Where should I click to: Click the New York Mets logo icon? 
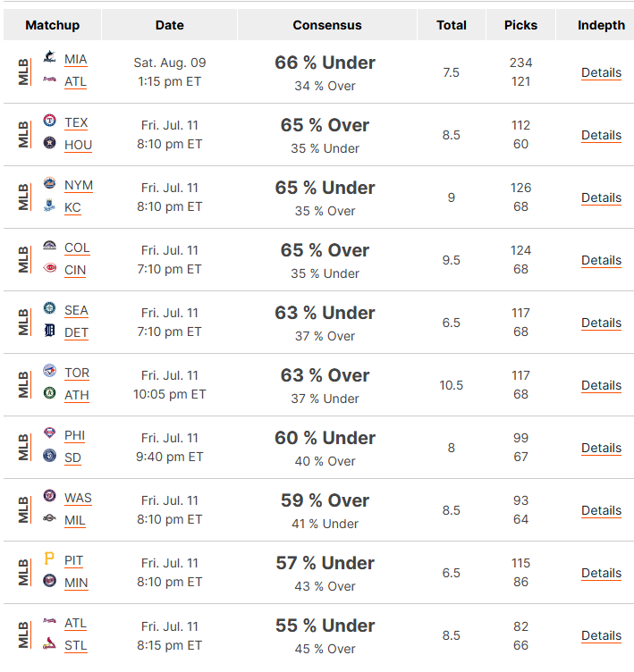tap(50, 183)
